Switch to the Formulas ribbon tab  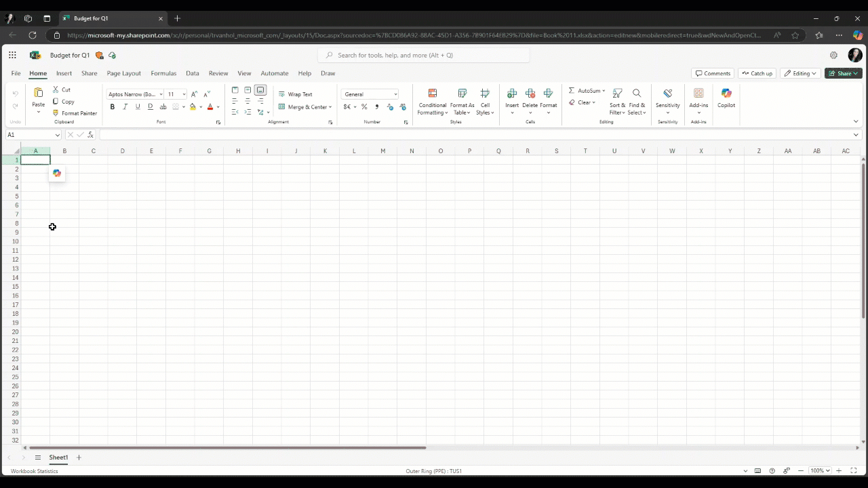pyautogui.click(x=163, y=73)
